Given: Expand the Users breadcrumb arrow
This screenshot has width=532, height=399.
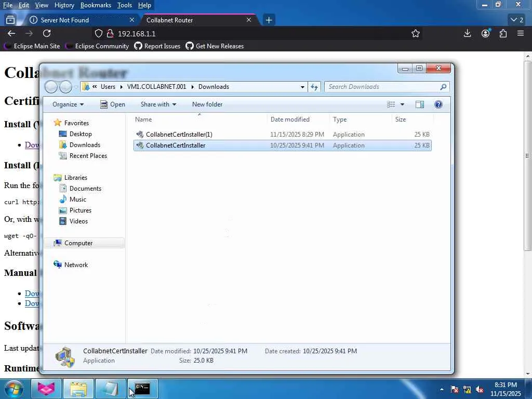Looking at the screenshot, I should (x=121, y=87).
